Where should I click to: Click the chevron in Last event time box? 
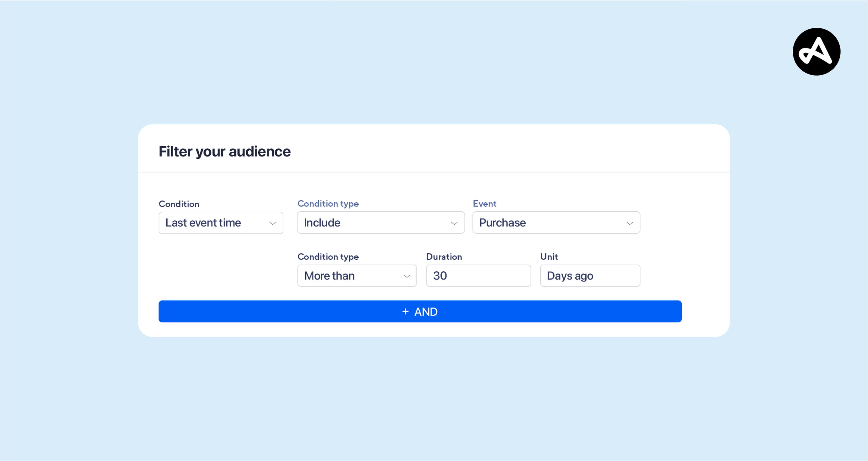click(x=272, y=223)
